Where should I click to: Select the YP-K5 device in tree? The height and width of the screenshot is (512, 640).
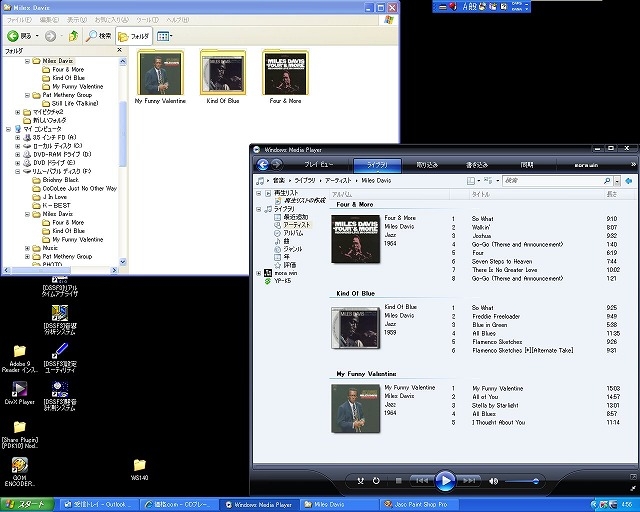tap(282, 281)
